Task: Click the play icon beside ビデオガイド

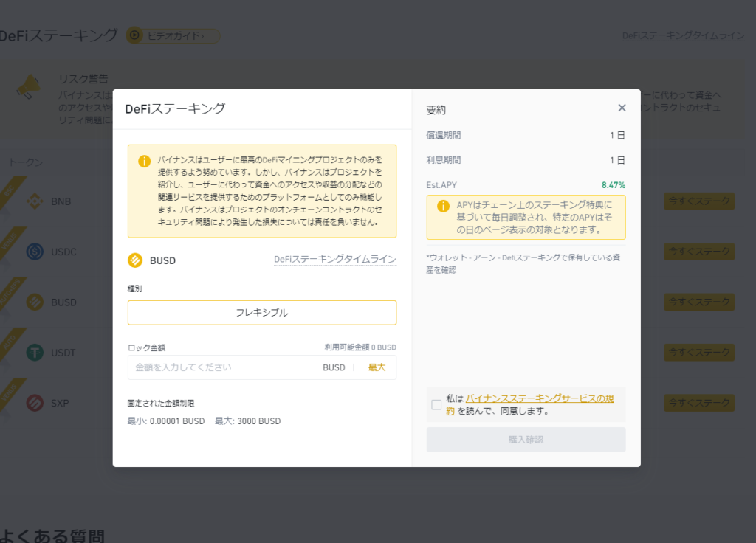Action: [134, 35]
